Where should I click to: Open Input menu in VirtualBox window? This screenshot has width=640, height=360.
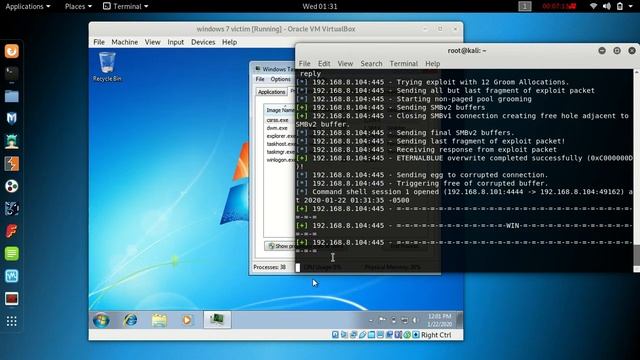[x=176, y=42]
